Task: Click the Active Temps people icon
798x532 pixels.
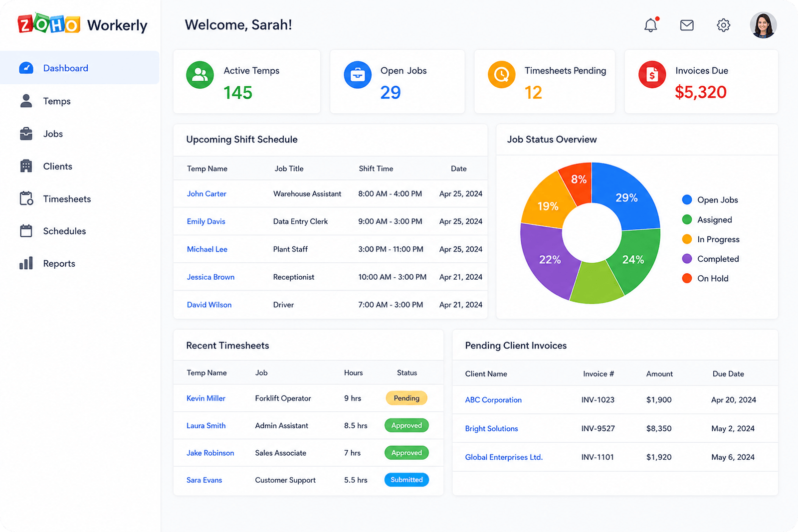Action: tap(200, 75)
